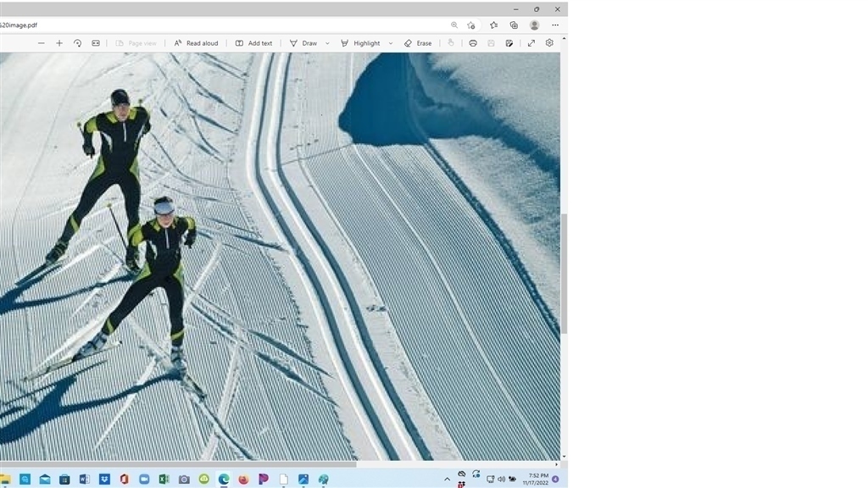Select the Erase tool
This screenshot has width=868, height=488.
[418, 43]
